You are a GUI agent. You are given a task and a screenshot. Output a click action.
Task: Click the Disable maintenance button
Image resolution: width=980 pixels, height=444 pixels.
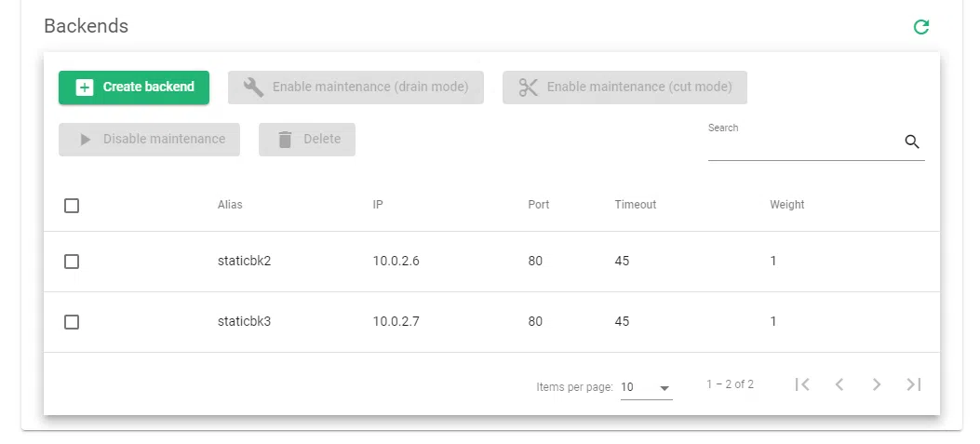tap(149, 140)
